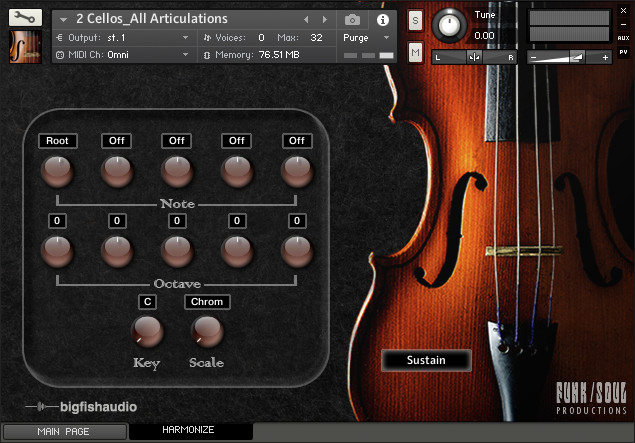Click the Tune knob

coord(449,25)
